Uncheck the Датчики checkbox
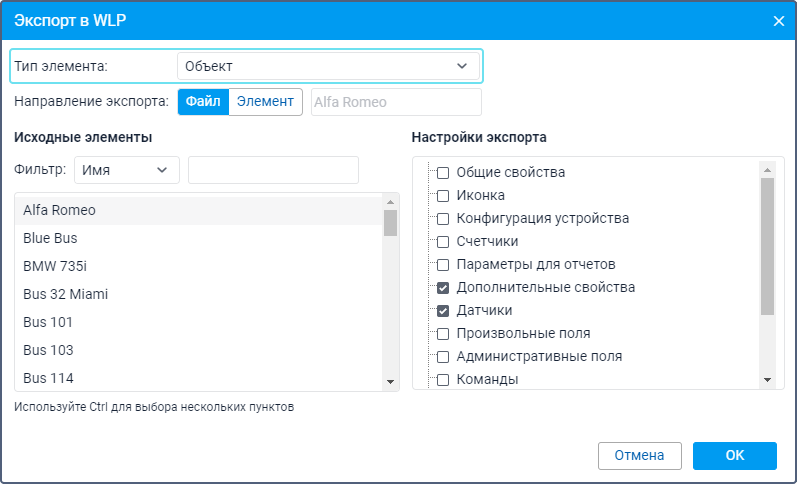Image resolution: width=797 pixels, height=484 pixels. coord(443,311)
